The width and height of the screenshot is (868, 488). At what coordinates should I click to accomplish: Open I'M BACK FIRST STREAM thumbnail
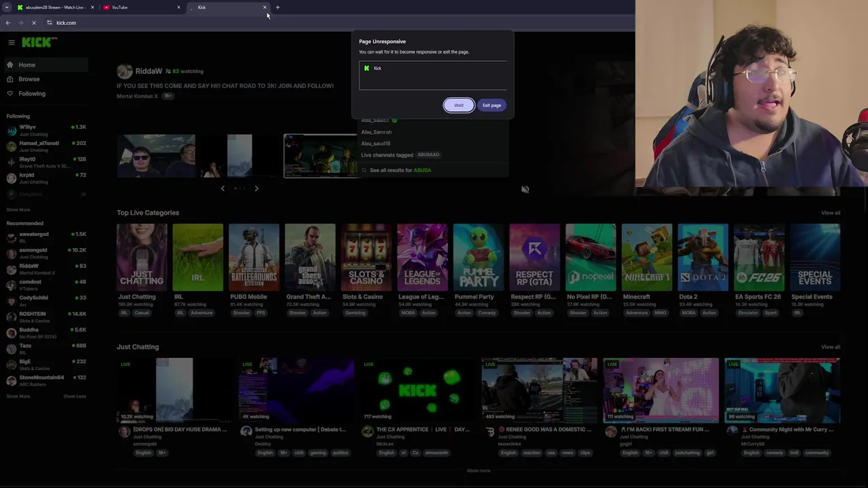point(660,390)
